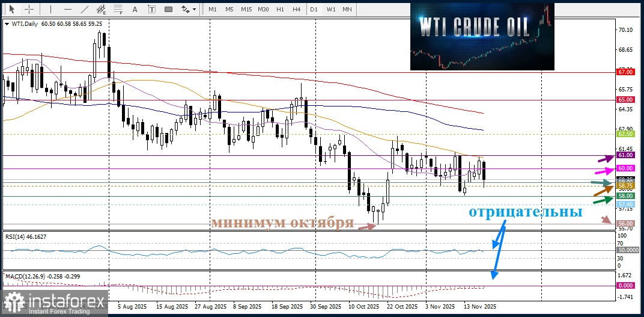Choose the Horizontal Line drawing tool
644x317 pixels.
click(x=68, y=9)
